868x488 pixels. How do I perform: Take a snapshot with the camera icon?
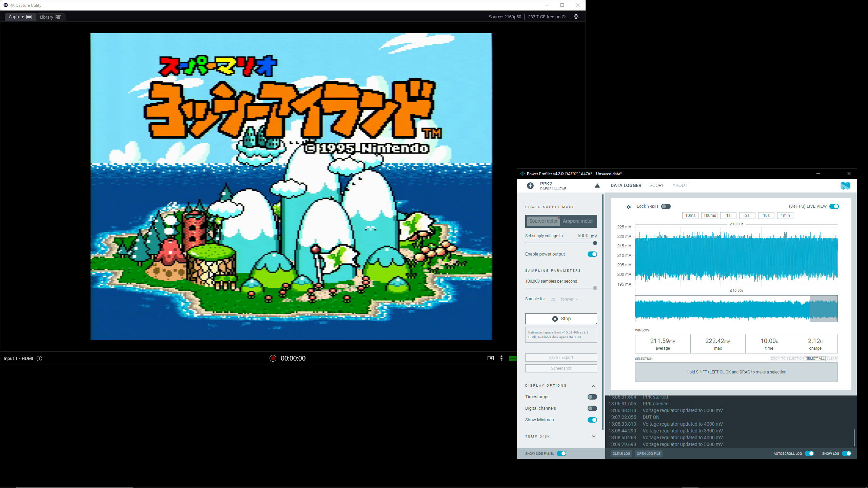(490, 358)
